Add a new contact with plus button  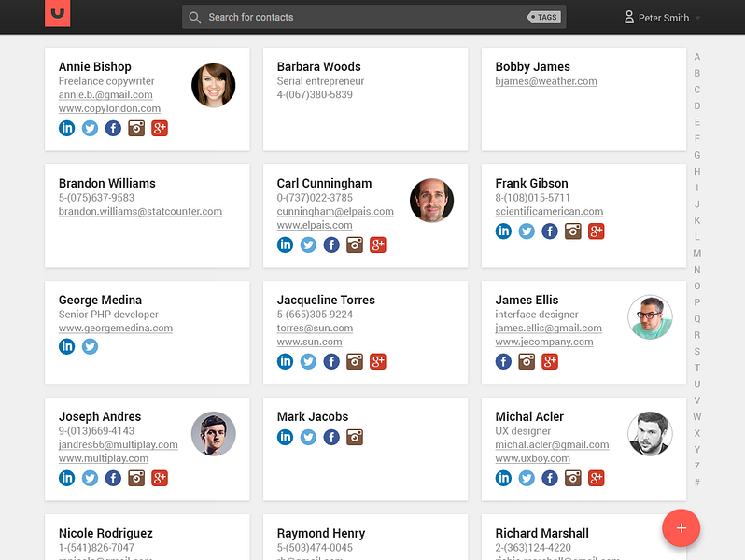pos(681,527)
